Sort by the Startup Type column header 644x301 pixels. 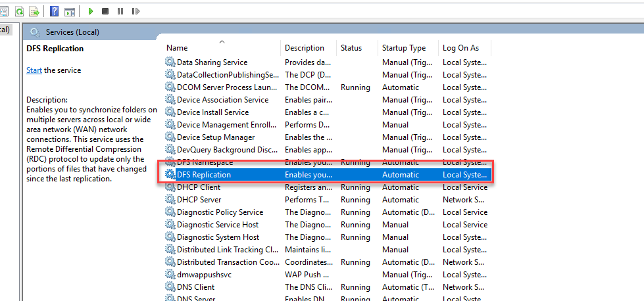click(404, 48)
